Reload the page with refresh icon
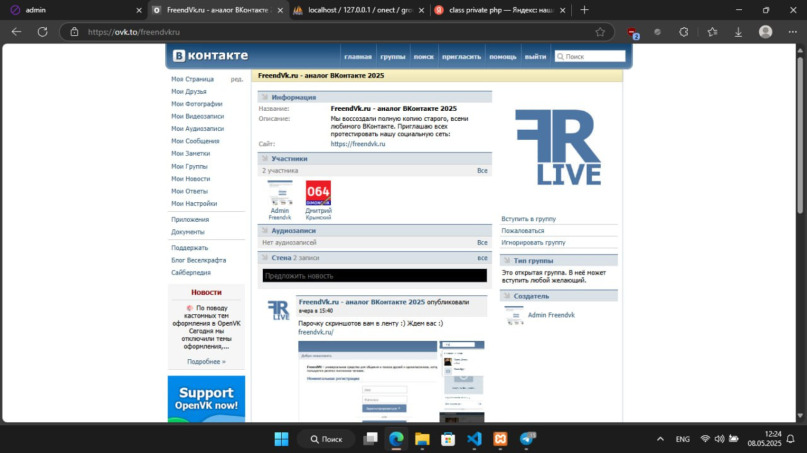 43,32
